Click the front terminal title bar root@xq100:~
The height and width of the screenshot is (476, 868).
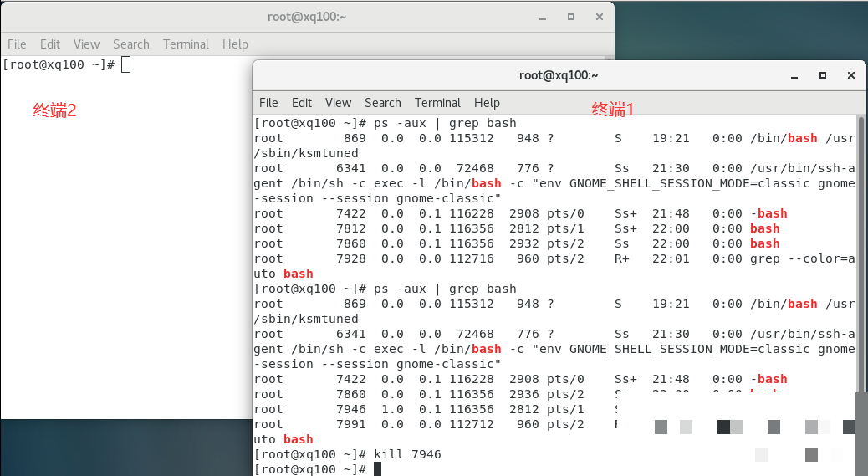(558, 75)
